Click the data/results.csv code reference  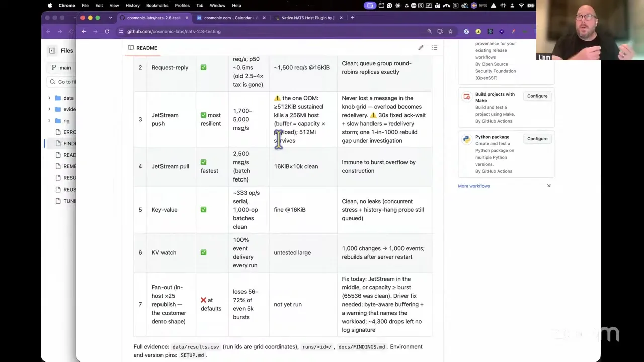pyautogui.click(x=196, y=347)
